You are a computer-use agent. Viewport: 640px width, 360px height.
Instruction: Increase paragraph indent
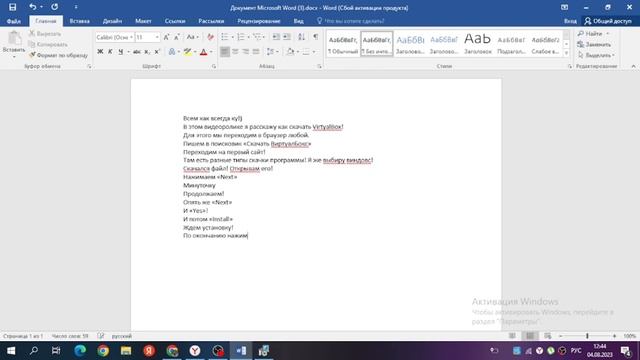(287, 37)
